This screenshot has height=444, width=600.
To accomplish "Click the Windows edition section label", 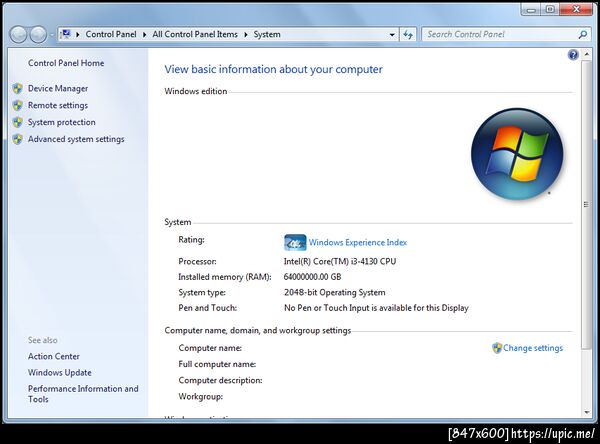I will pos(196,91).
